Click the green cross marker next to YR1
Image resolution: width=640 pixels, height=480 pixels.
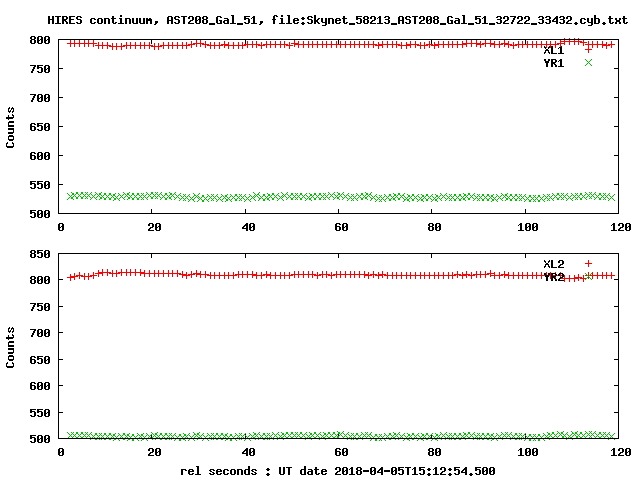588,62
